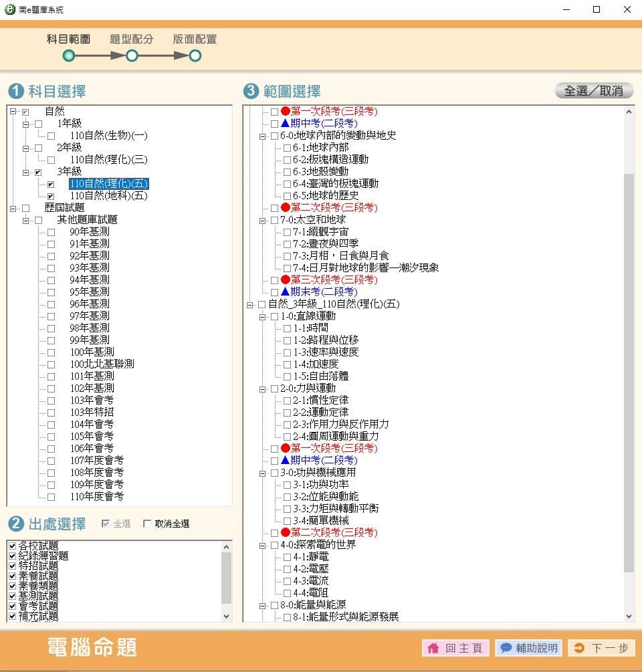Screen dimensions: 642x672
Task: Select the 版面配置 step circle
Action: point(195,55)
